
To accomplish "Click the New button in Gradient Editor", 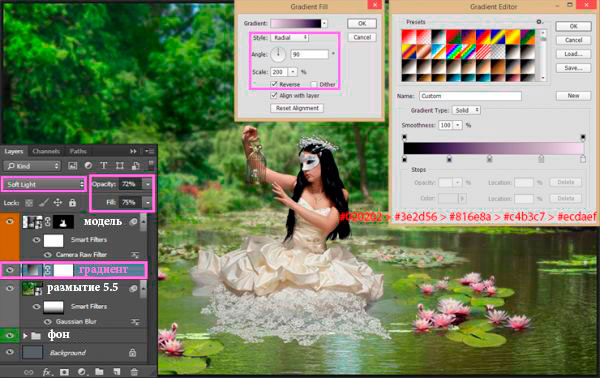I will coord(573,96).
